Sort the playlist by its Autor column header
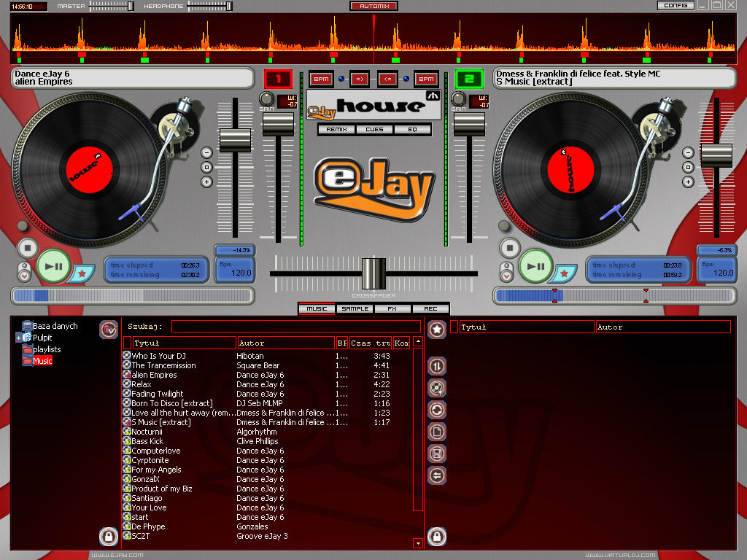The height and width of the screenshot is (560, 747). pos(663,327)
